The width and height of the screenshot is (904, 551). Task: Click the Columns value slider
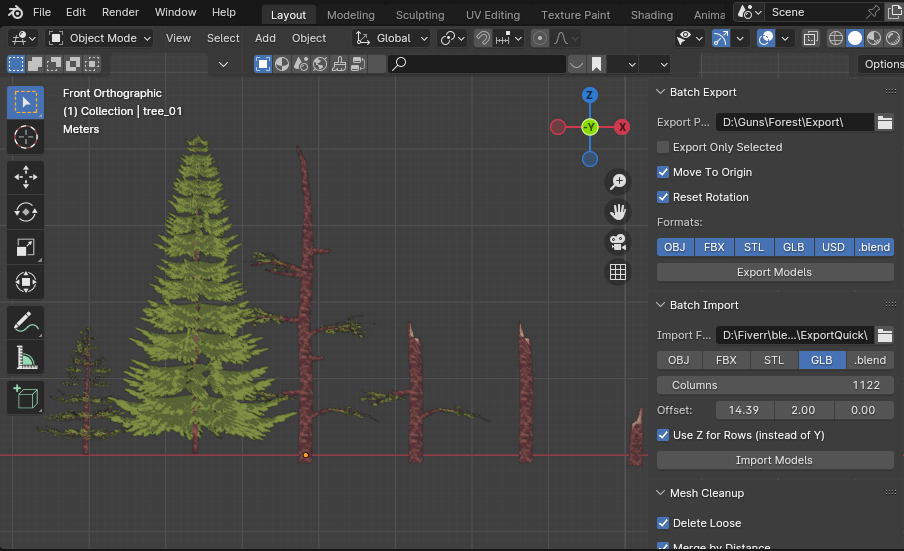[775, 385]
